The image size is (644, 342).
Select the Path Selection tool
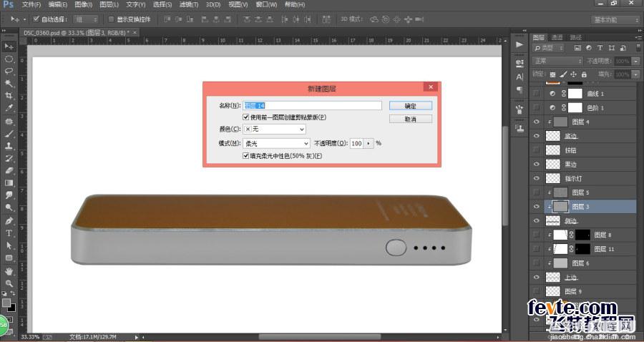click(9, 245)
